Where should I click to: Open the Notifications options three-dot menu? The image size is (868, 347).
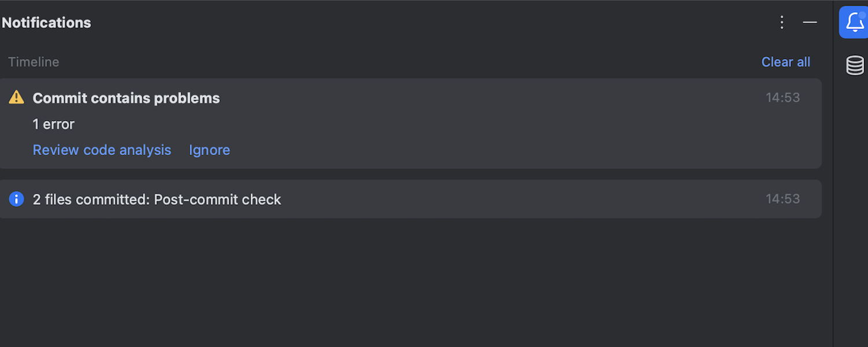click(x=782, y=23)
